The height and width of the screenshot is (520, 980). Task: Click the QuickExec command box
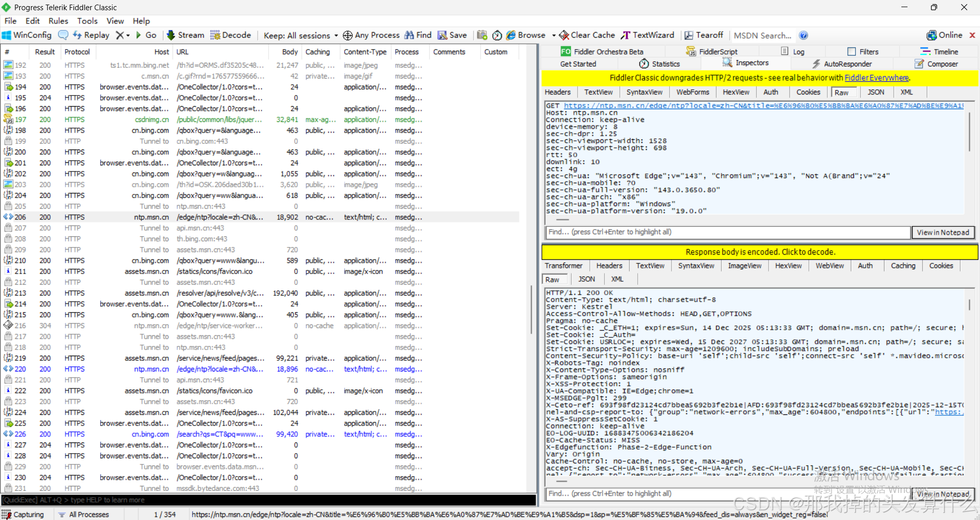[x=268, y=500]
